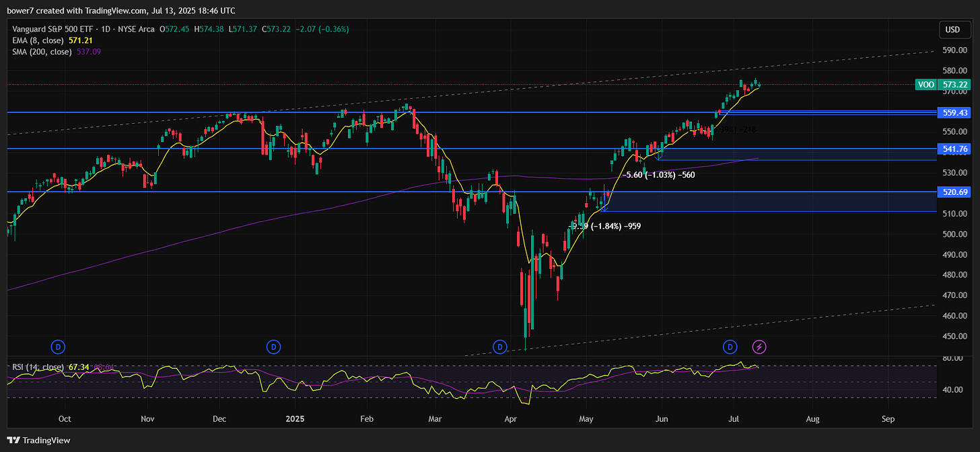Viewport: 980px width, 452px height.
Task: Select the SMA (200, close) indicator legend
Action: [x=42, y=52]
